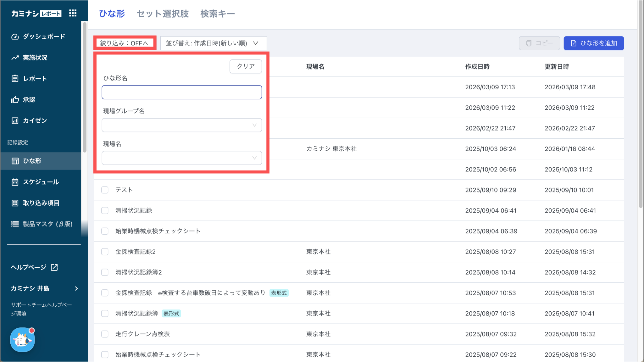This screenshot has height=362, width=644.
Task: Open the app grid launcher icon
Action: click(73, 13)
